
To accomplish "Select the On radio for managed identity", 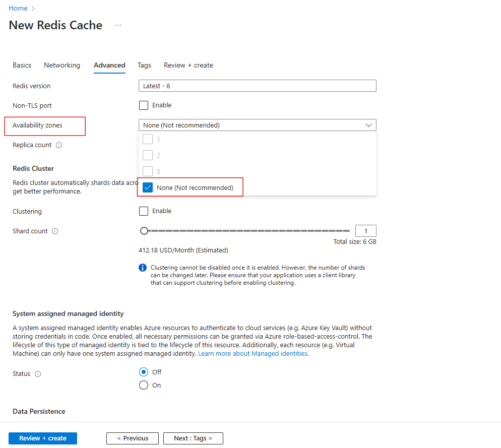I will click(144, 385).
